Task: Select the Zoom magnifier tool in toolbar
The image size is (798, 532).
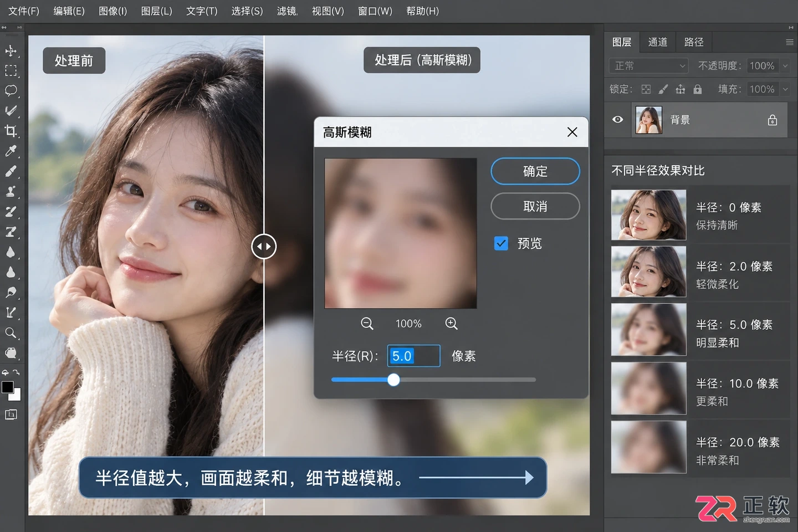Action: [x=11, y=333]
